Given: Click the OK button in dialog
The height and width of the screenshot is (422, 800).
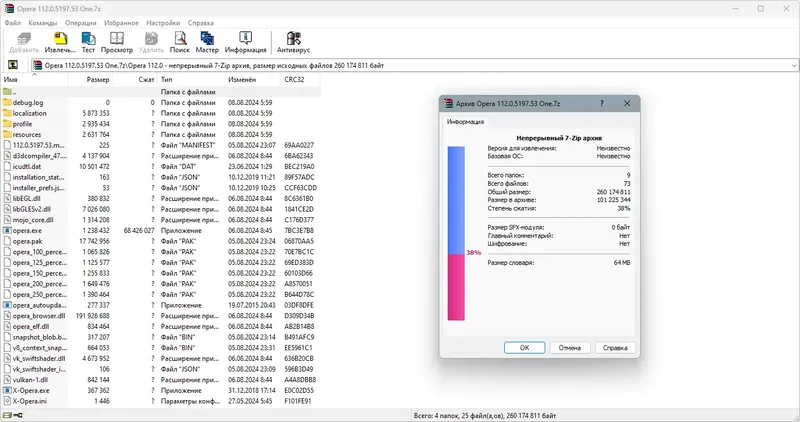Looking at the screenshot, I should pyautogui.click(x=524, y=347).
